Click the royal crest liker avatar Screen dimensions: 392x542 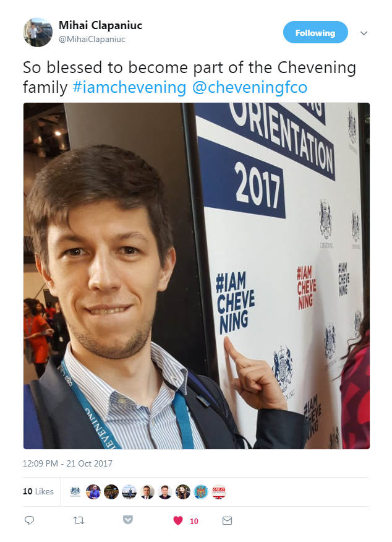pyautogui.click(x=75, y=491)
